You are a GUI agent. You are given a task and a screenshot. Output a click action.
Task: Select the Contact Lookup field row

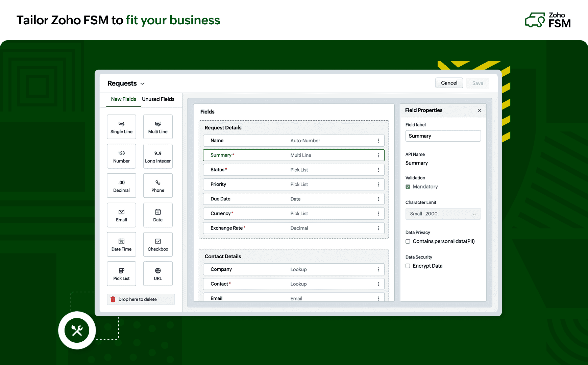coord(294,284)
